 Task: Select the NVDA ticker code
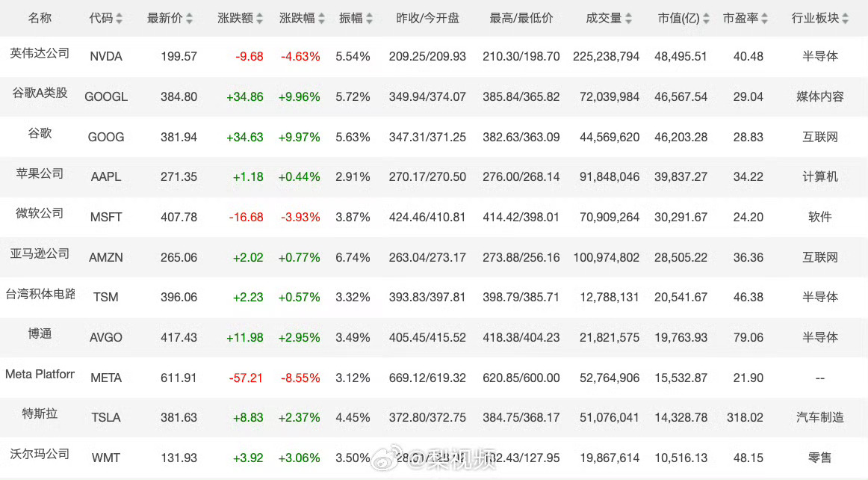click(106, 57)
